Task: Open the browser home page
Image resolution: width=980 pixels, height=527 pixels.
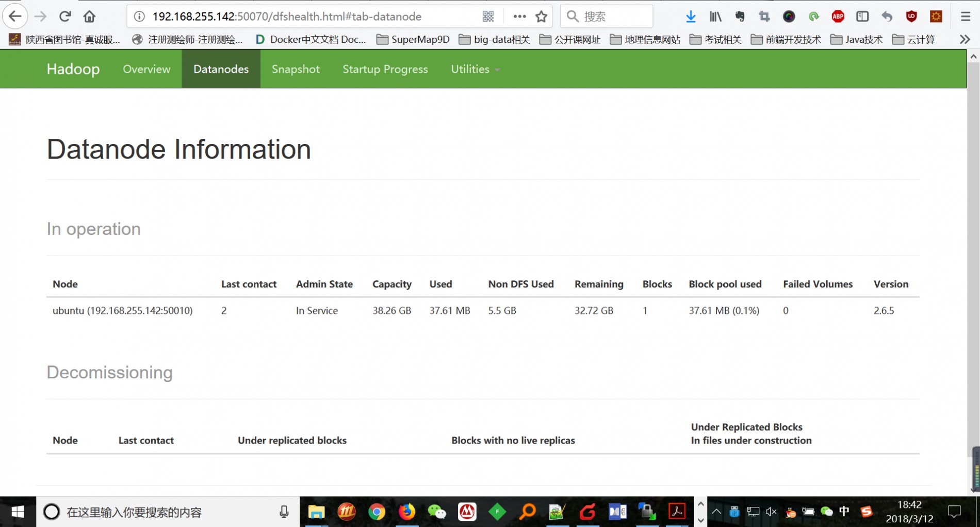Action: [x=89, y=17]
